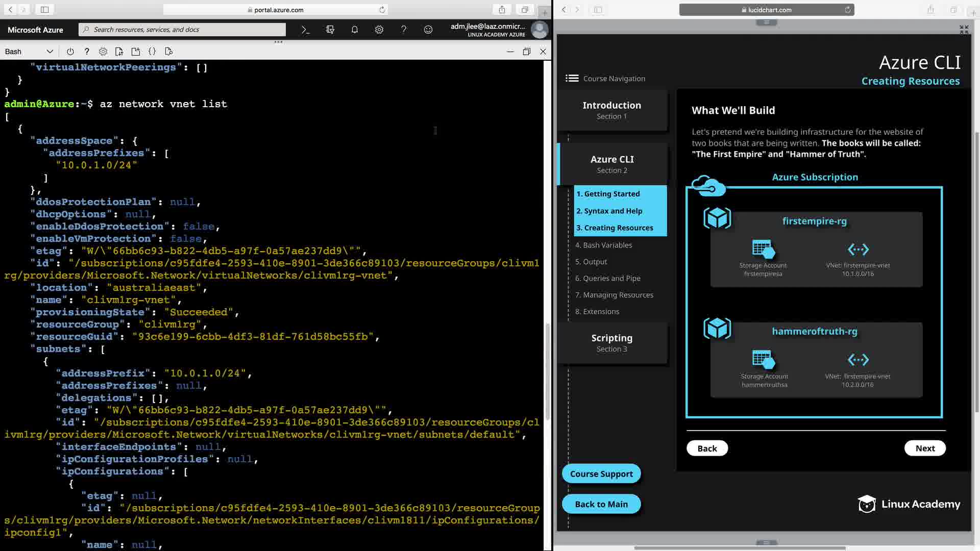The width and height of the screenshot is (980, 551).
Task: Open the new session icon in Cloud Shell
Action: tap(135, 52)
